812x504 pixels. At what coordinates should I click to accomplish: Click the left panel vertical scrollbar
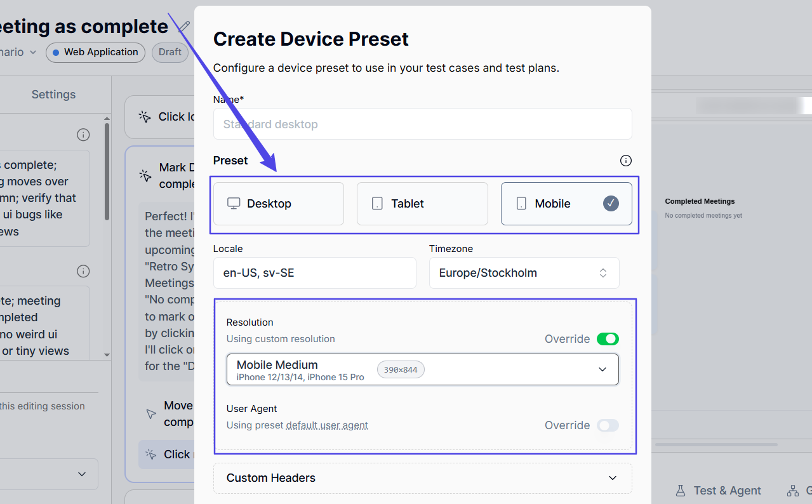pos(107,171)
